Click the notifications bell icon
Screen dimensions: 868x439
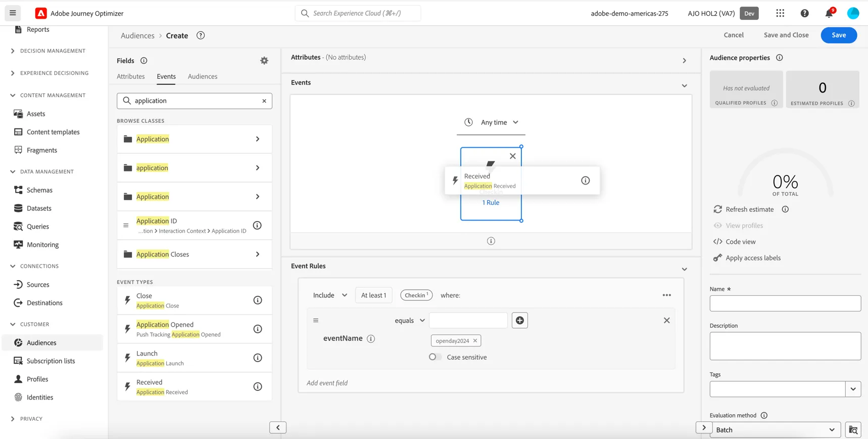(x=829, y=14)
